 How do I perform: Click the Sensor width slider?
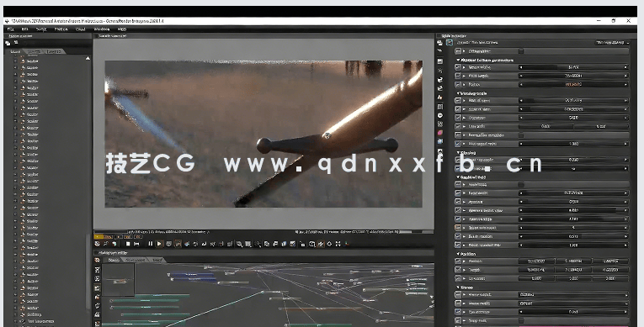[574, 67]
